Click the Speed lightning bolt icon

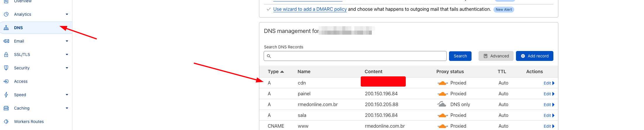coord(6,95)
